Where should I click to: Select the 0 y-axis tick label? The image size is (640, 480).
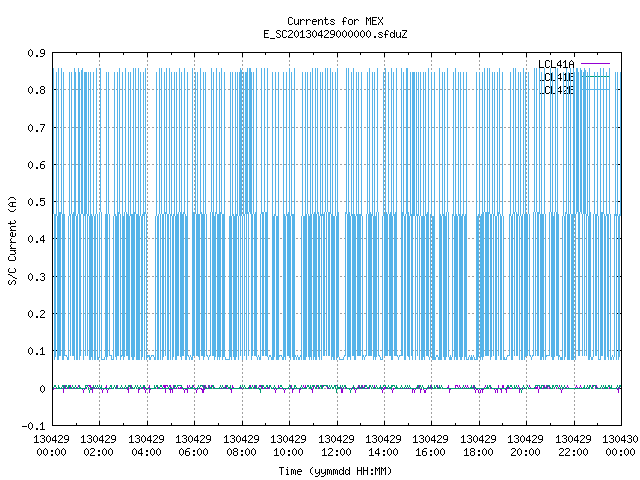pos(42,389)
